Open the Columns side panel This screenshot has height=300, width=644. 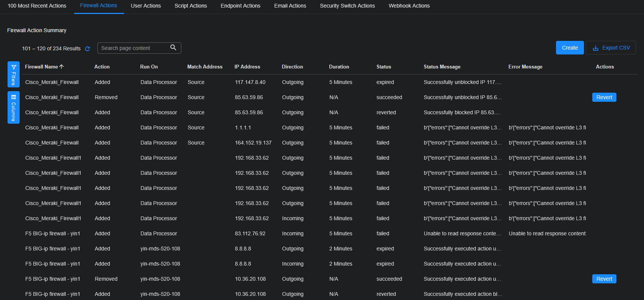(14, 108)
